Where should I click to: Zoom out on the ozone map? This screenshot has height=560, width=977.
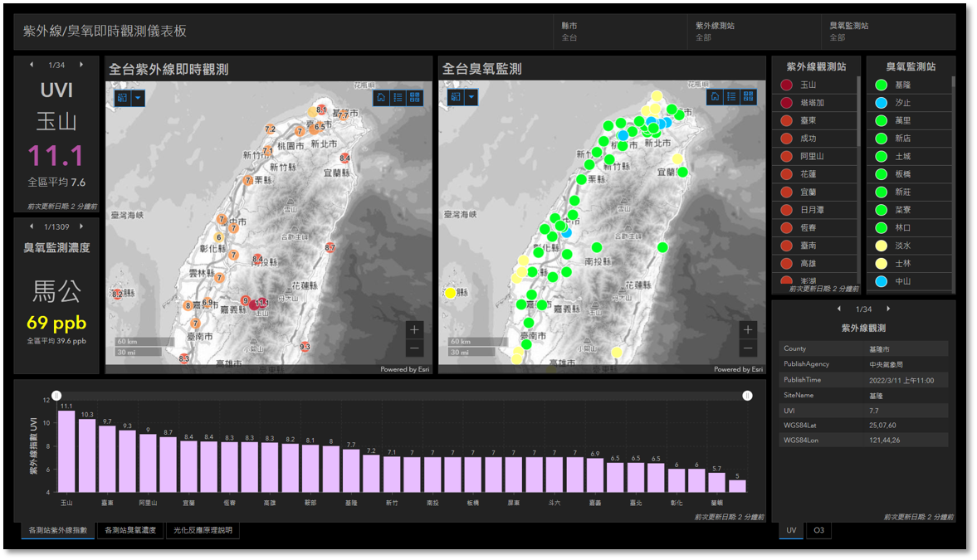tap(748, 348)
